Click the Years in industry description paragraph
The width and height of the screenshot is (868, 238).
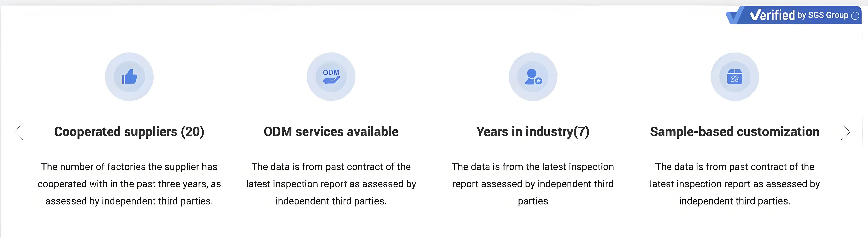coord(533,184)
